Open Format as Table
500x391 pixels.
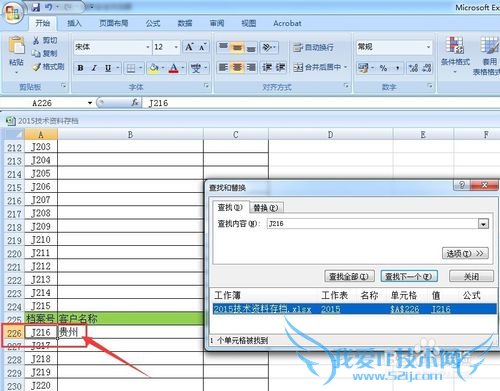point(487,55)
